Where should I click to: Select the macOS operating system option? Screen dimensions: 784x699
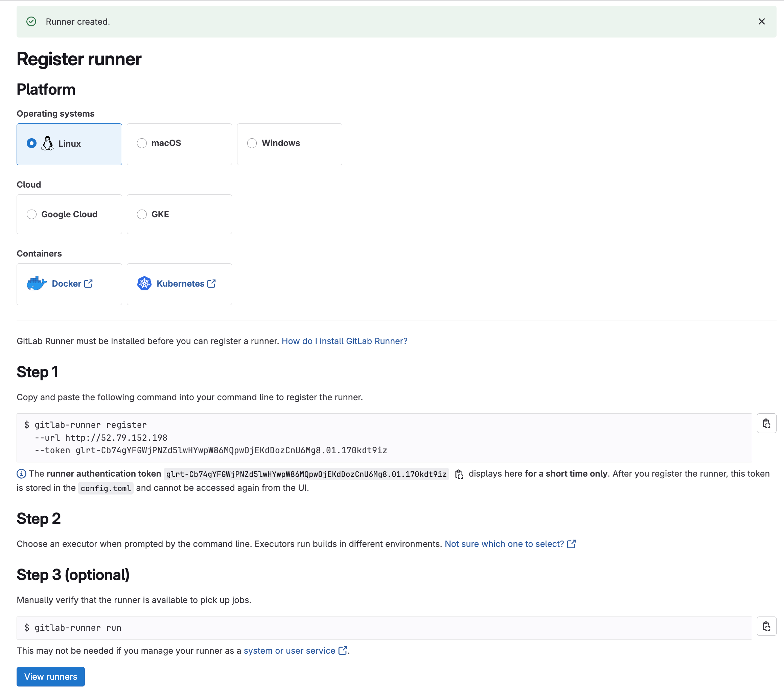tap(142, 143)
